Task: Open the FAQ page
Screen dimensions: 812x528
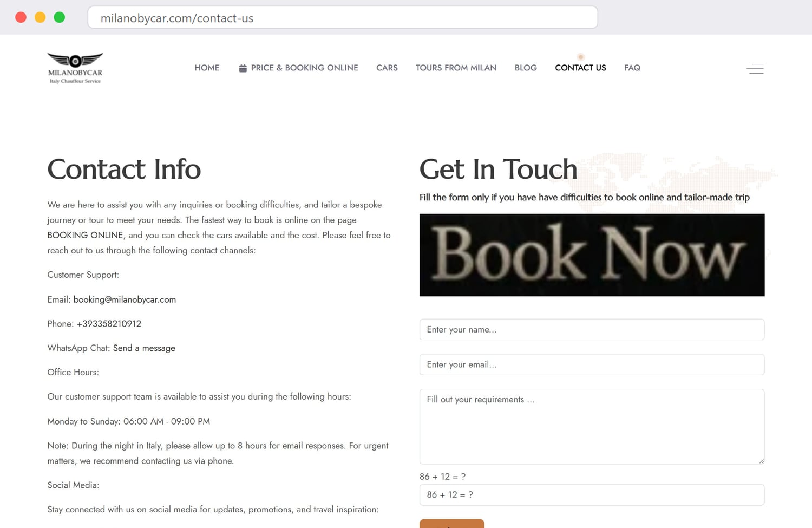Action: point(632,68)
